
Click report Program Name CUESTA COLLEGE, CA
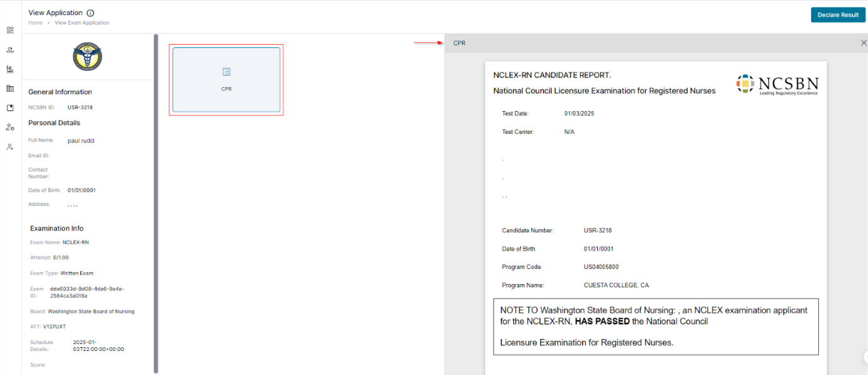click(616, 285)
